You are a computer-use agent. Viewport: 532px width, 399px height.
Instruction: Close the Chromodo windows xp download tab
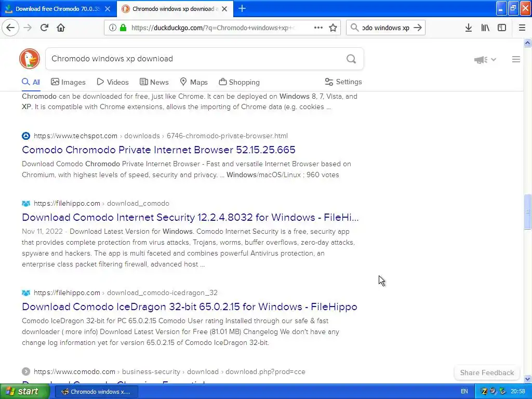(x=224, y=9)
